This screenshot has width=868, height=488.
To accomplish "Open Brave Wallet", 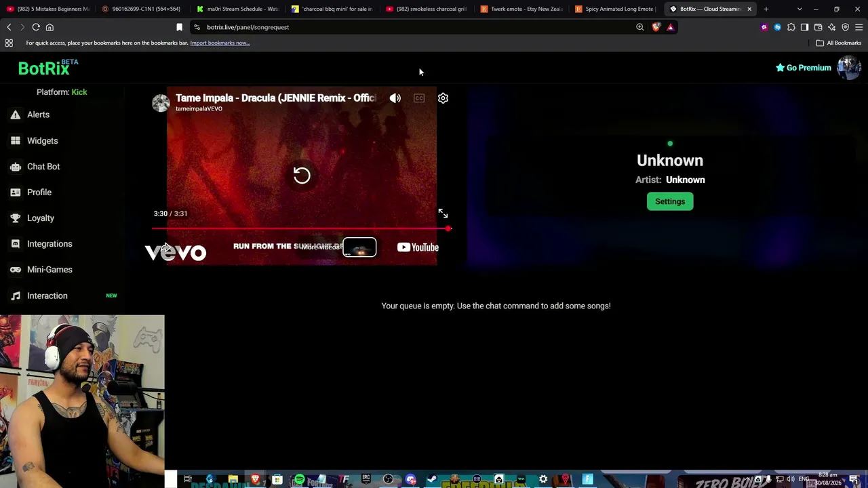I will 818,27.
